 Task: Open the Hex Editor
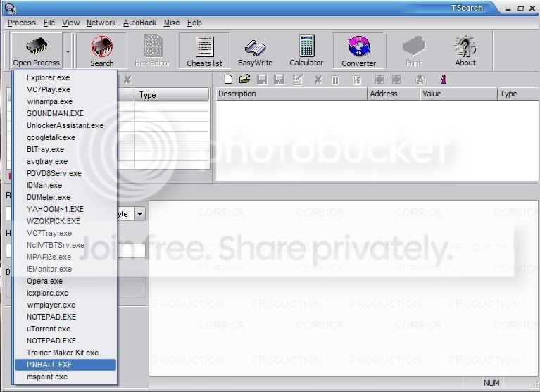click(x=153, y=51)
